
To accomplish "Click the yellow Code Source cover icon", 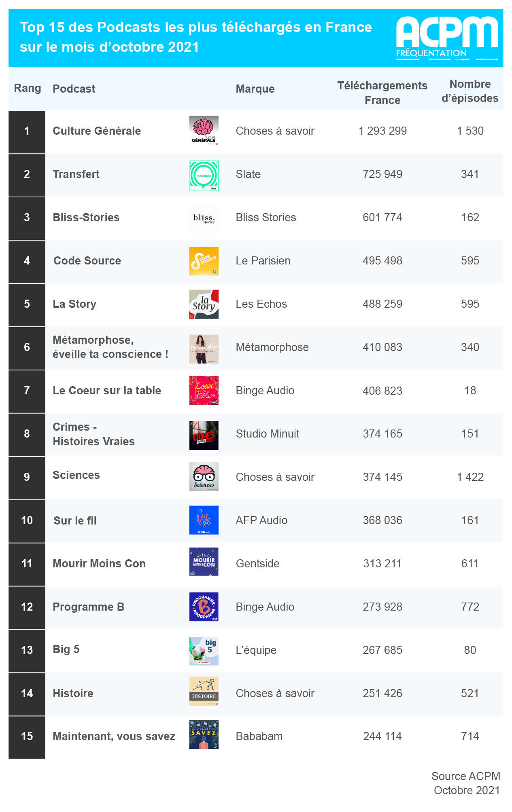I will click(x=204, y=261).
